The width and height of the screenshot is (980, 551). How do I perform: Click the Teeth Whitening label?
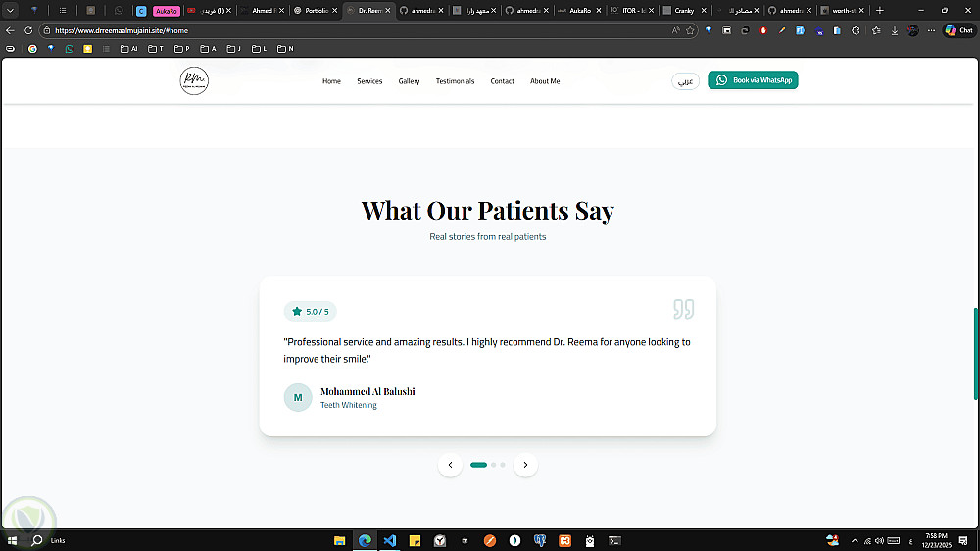pyautogui.click(x=349, y=405)
